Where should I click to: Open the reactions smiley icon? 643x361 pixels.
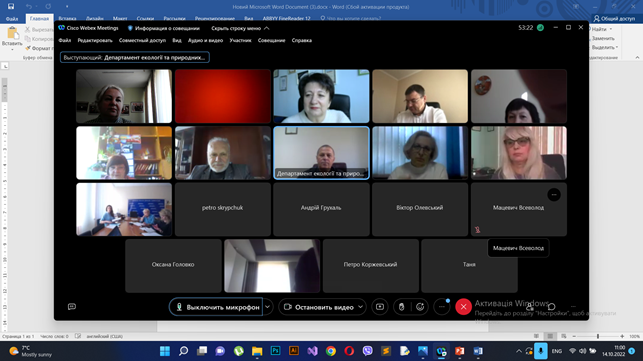click(x=420, y=307)
